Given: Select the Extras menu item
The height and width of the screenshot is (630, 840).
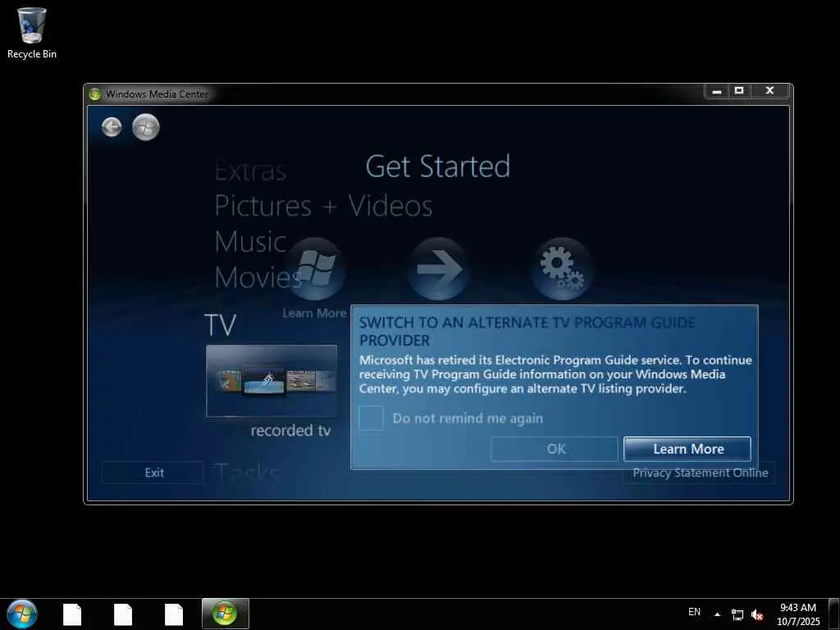Looking at the screenshot, I should [250, 171].
